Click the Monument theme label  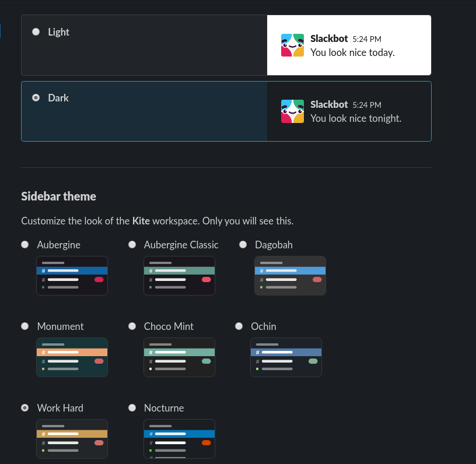coord(60,326)
